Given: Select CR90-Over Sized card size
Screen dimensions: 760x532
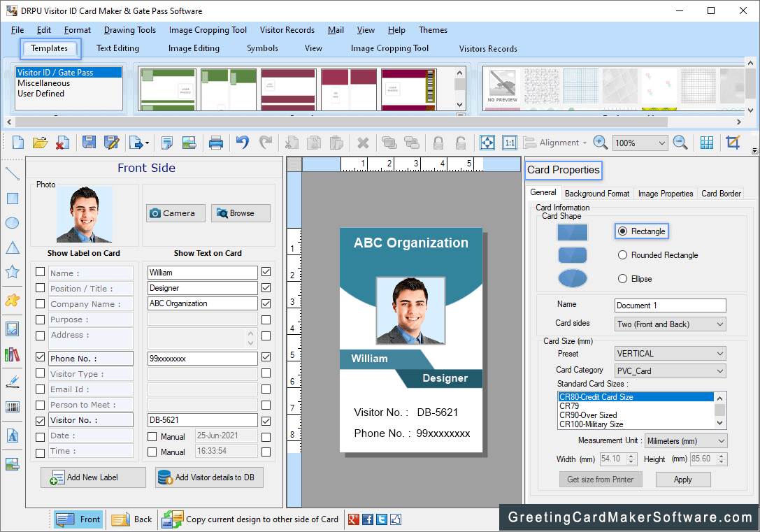Looking at the screenshot, I should point(588,415).
